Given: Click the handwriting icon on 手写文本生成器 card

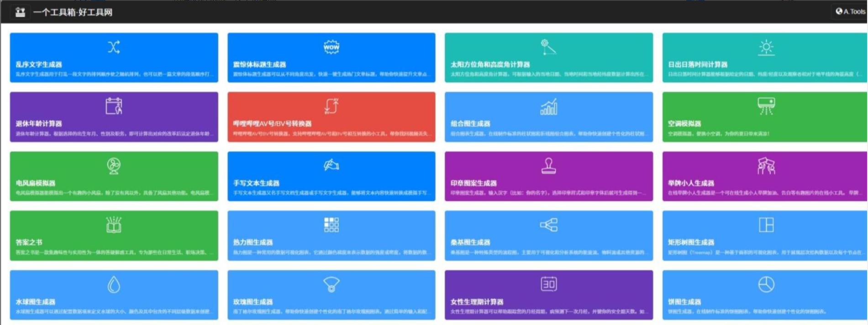Looking at the screenshot, I should (x=331, y=165).
